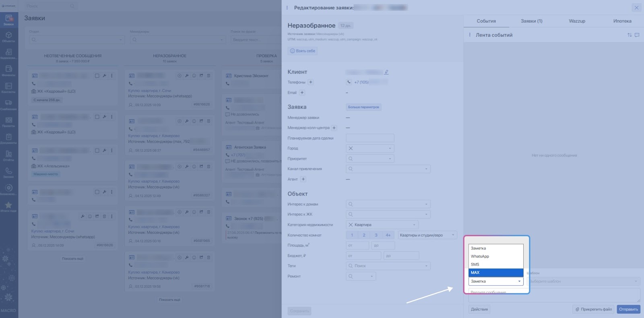Open Финансы section in left sidebar
Viewport: 644px width, 318px height.
[8, 70]
